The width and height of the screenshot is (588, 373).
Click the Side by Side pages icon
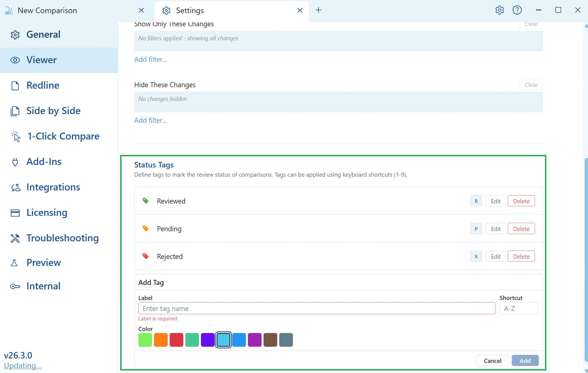tap(15, 111)
